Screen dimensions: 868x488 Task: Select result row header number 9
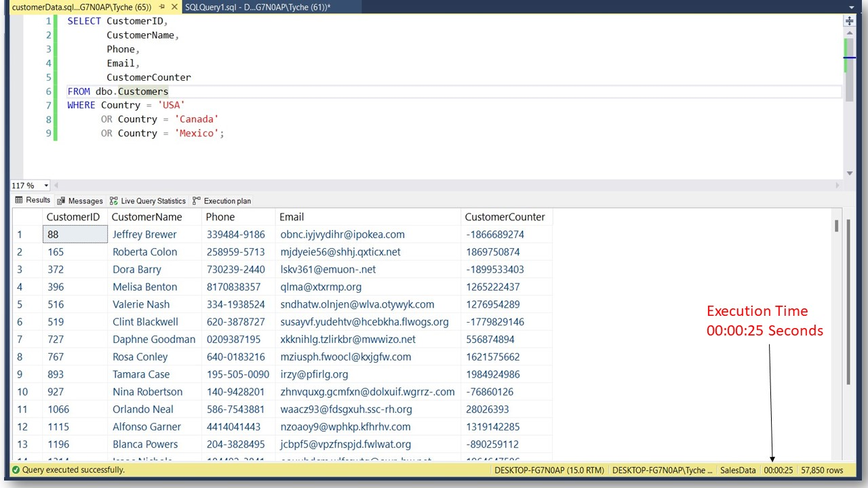(x=27, y=375)
